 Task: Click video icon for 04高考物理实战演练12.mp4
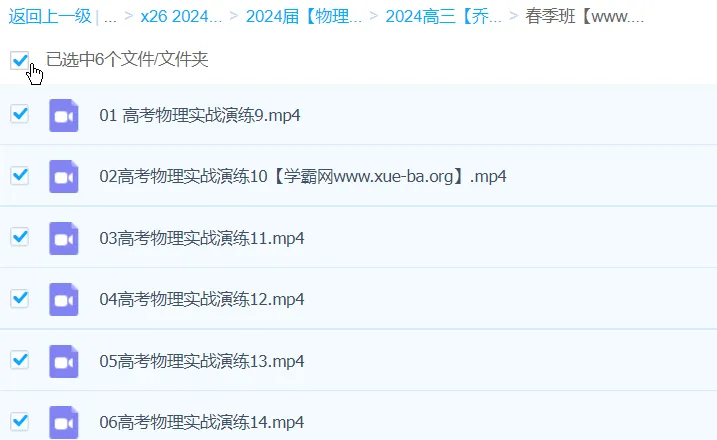tap(64, 300)
